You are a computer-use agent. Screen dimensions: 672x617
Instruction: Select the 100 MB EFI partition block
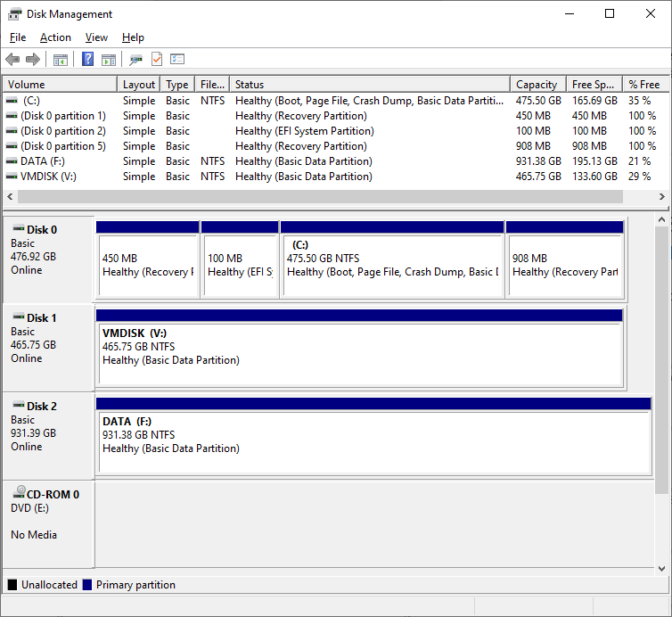pyautogui.click(x=240, y=259)
